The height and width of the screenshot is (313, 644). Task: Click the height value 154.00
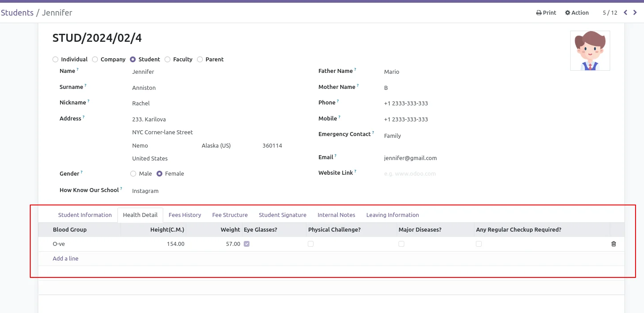click(176, 244)
